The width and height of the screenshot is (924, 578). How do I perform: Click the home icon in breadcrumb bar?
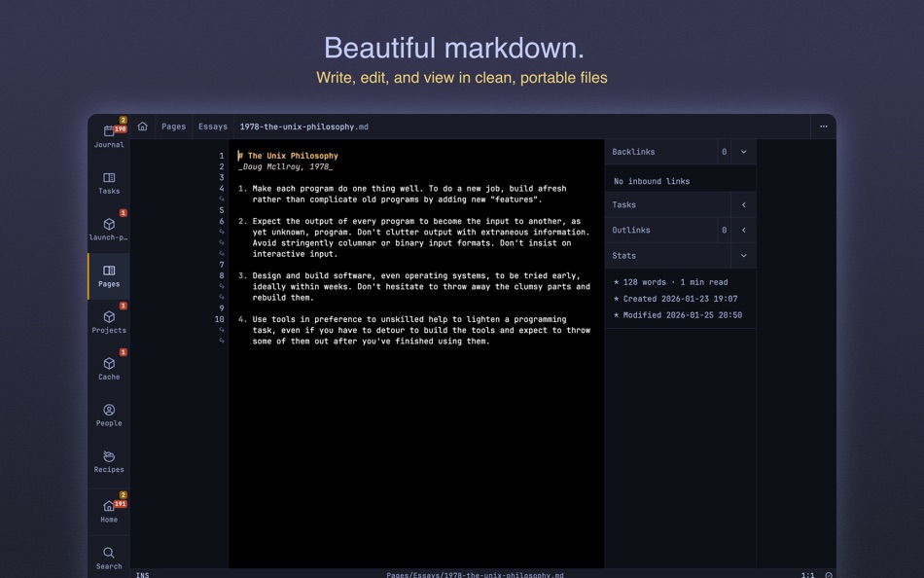tap(143, 126)
